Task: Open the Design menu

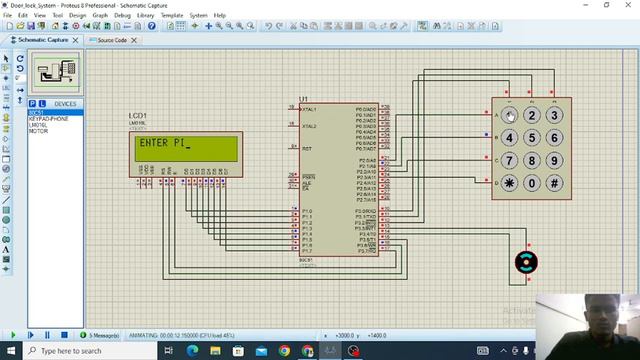Action: click(x=77, y=15)
